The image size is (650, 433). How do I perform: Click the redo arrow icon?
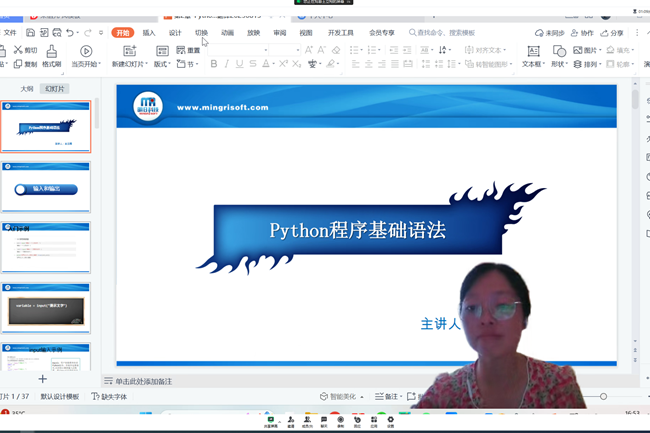click(x=88, y=33)
